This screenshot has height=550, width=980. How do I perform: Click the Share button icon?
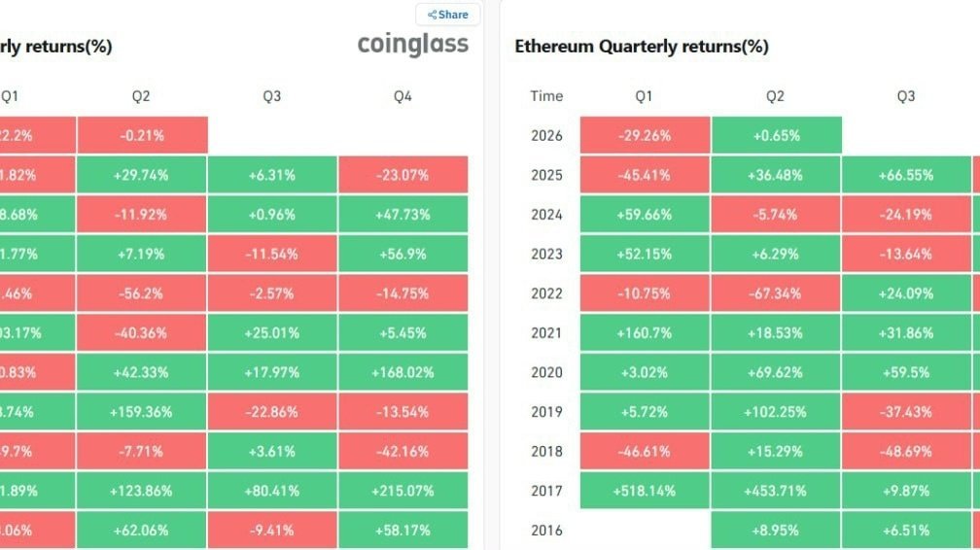coord(433,15)
